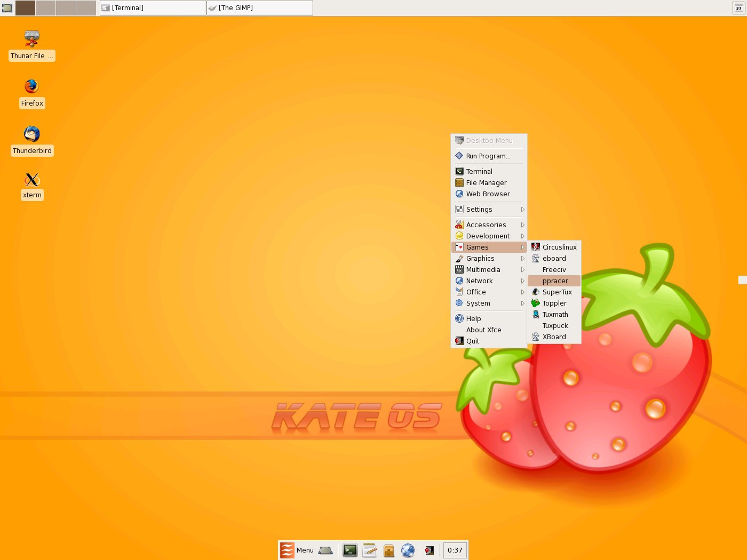Viewport: 747px width, 560px height.
Task: Expand the Multimedia submenu
Action: pyautogui.click(x=489, y=269)
